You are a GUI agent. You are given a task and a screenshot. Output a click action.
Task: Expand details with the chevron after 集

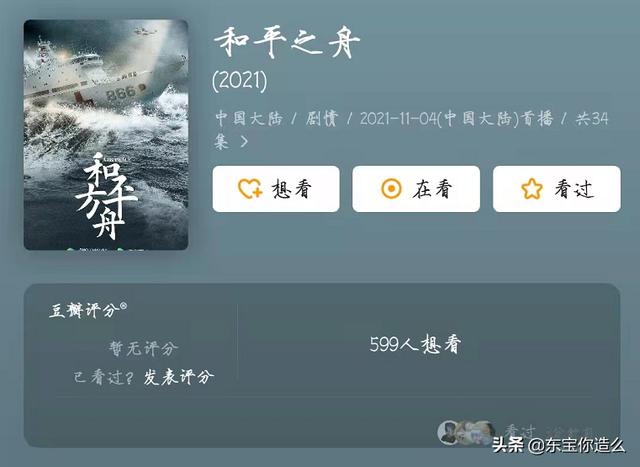coord(244,142)
